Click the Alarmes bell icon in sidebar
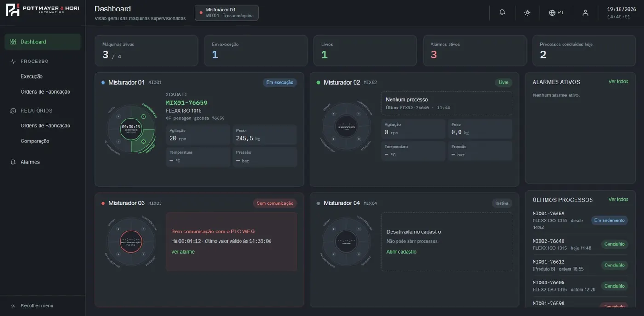The image size is (644, 316). (13, 162)
